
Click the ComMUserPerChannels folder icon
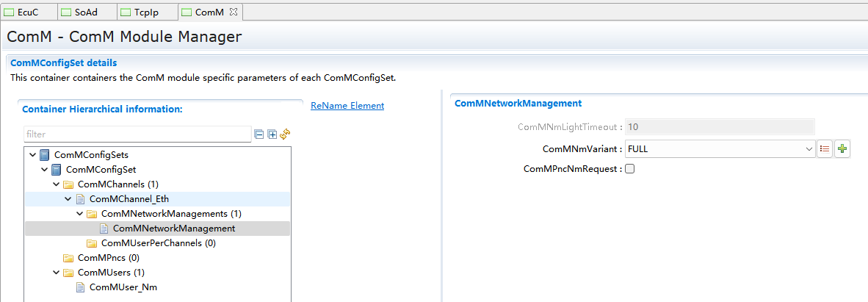coord(92,243)
